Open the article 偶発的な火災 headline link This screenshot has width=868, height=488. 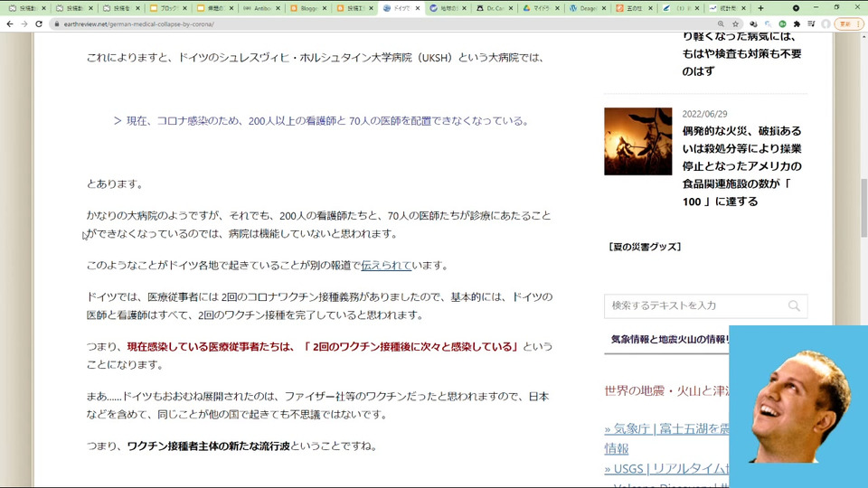tap(741, 166)
